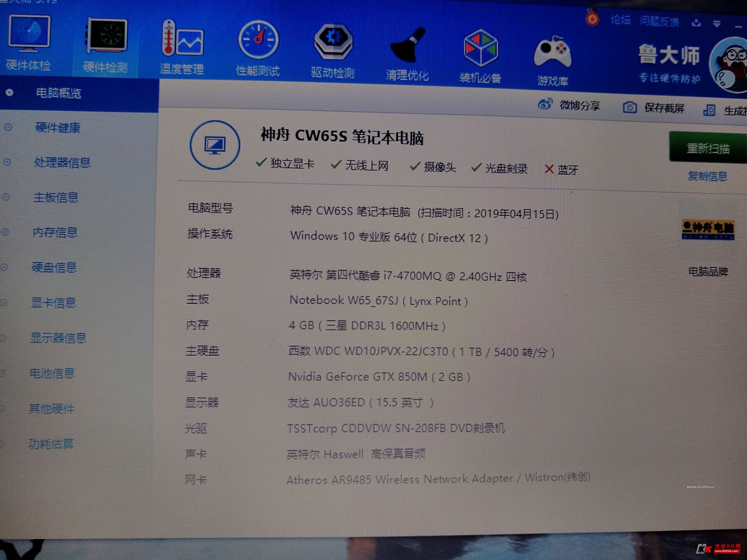Click the medal icon in title bar
The image size is (747, 560).
pyautogui.click(x=592, y=17)
